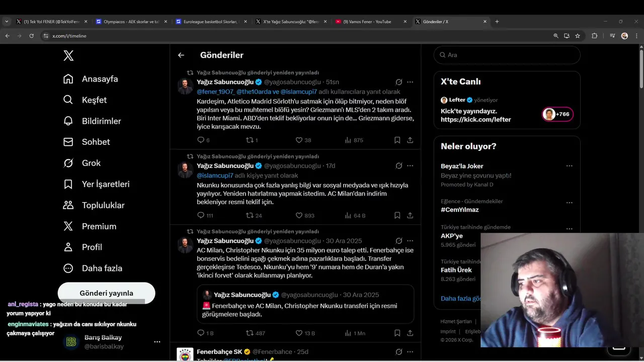Screen dimensions: 644x362
Task: Open the AKP'ye trending topic
Action: pyautogui.click(x=452, y=236)
